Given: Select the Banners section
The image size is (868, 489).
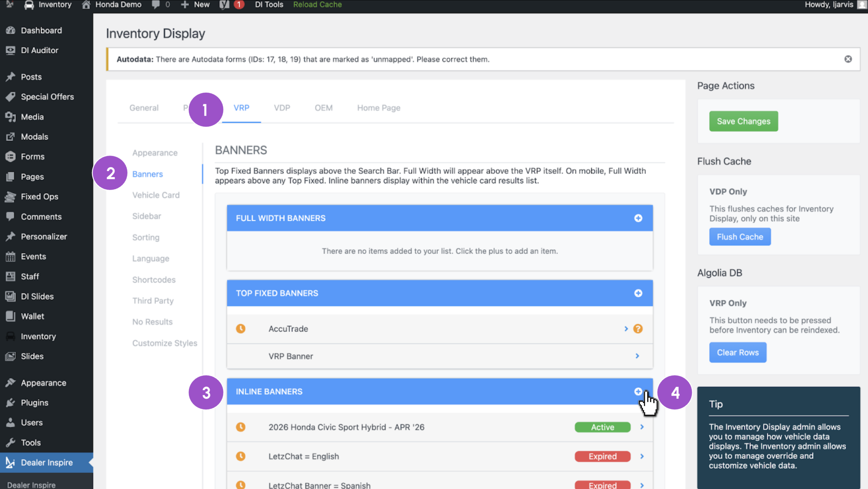Looking at the screenshot, I should click(147, 174).
